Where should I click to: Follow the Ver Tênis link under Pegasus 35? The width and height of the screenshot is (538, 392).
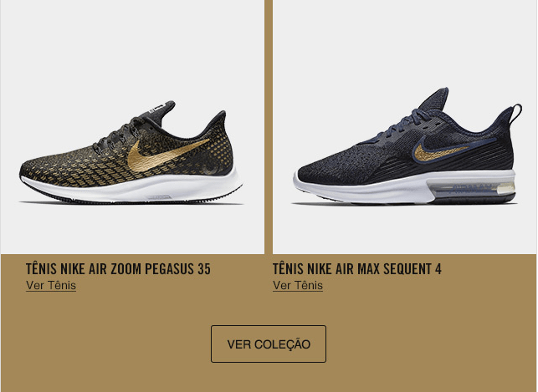tap(51, 286)
